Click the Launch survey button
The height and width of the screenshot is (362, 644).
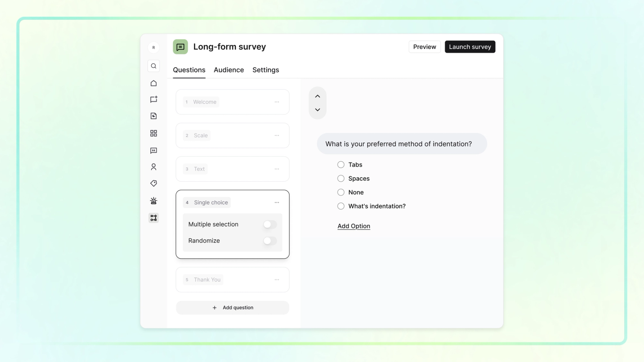coord(470,47)
